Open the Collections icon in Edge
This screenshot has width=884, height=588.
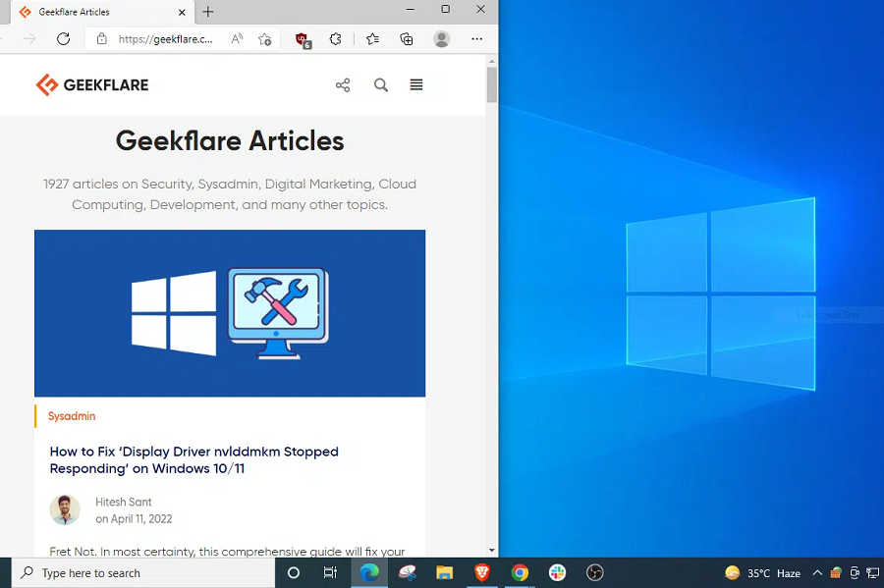pos(407,39)
